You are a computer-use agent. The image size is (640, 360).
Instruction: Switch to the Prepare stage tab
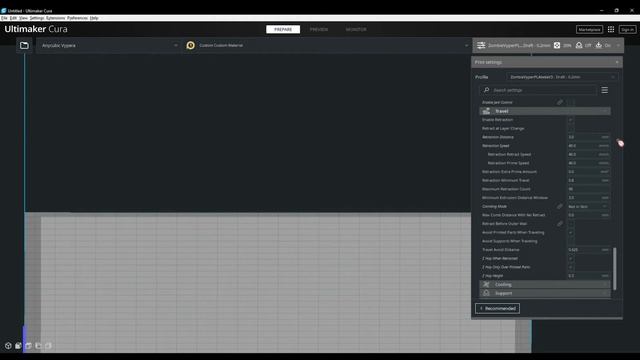click(x=283, y=29)
